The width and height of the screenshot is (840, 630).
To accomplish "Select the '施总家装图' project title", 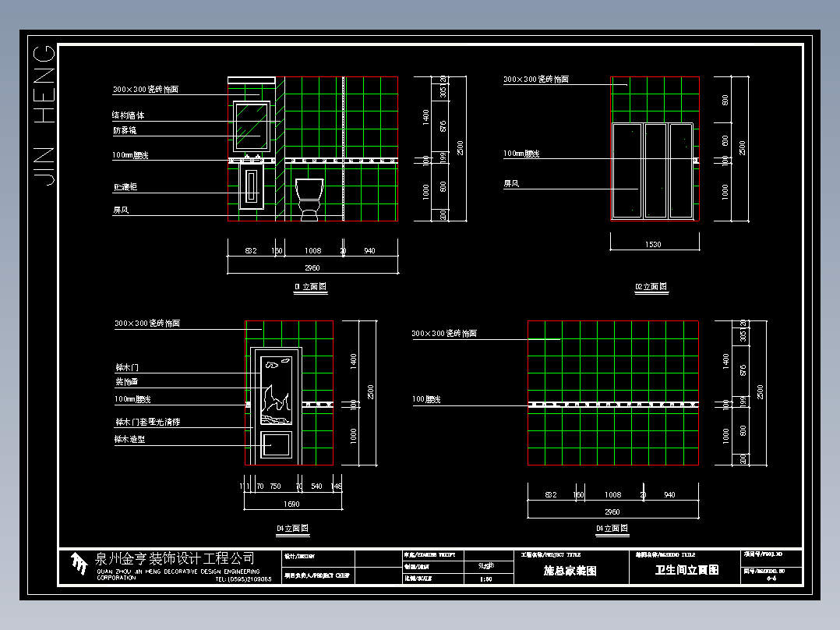I will [x=570, y=571].
